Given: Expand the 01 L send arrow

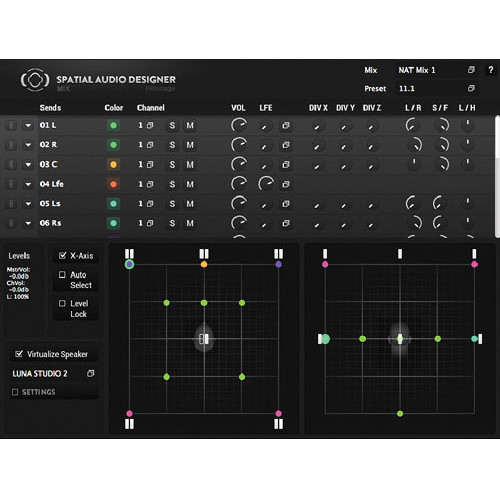Looking at the screenshot, I should [x=28, y=126].
